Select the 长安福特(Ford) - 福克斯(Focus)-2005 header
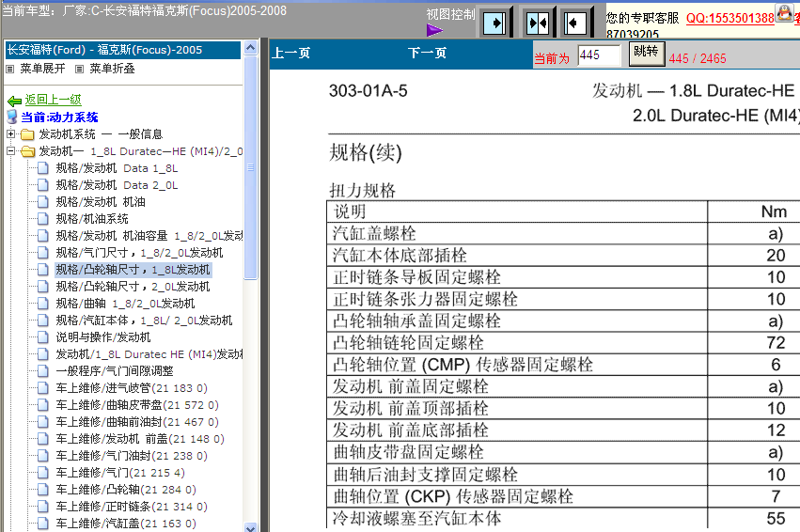The width and height of the screenshot is (800, 532). pyautogui.click(x=123, y=50)
